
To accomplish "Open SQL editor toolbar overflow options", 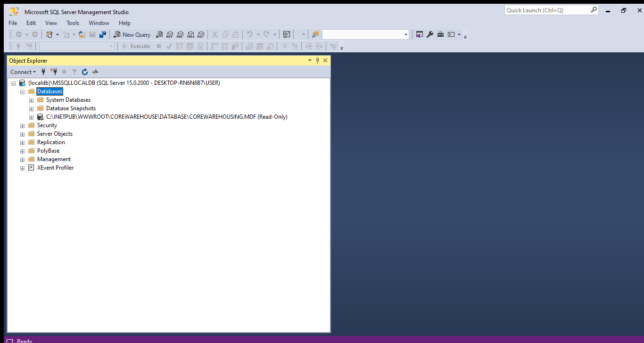I will [342, 48].
